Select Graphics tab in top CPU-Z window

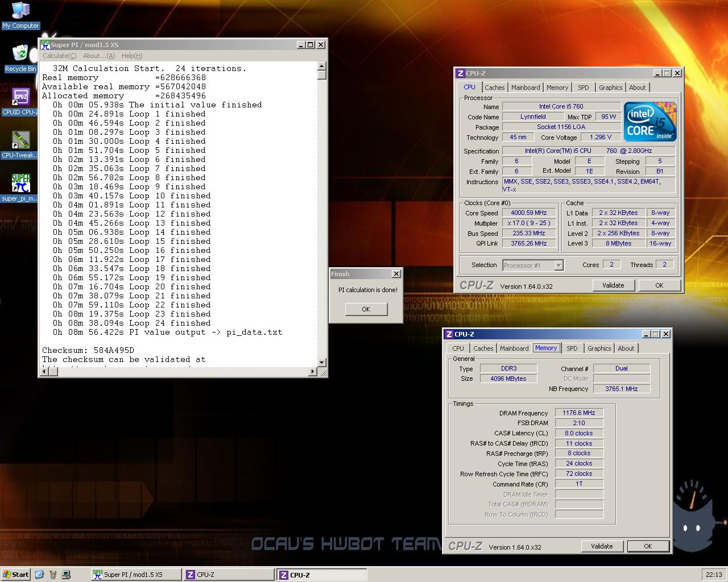[610, 88]
